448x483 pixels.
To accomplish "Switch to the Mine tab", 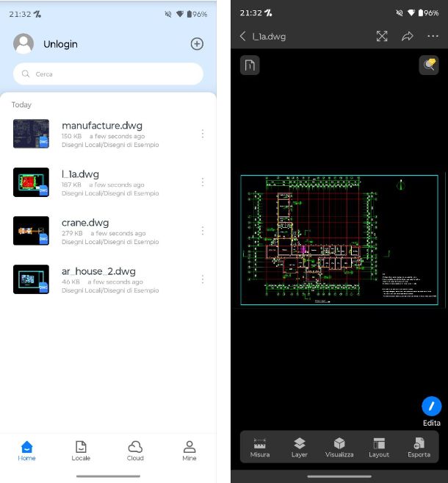I will [x=189, y=451].
